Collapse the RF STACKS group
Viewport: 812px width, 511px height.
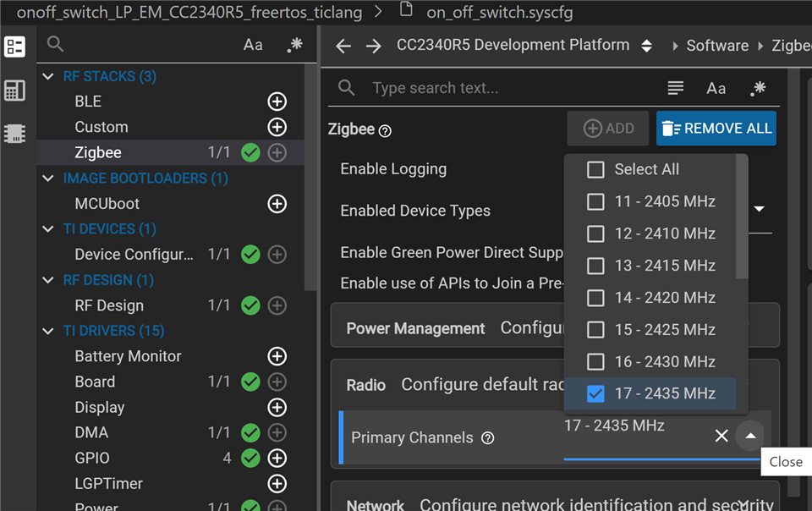[48, 77]
